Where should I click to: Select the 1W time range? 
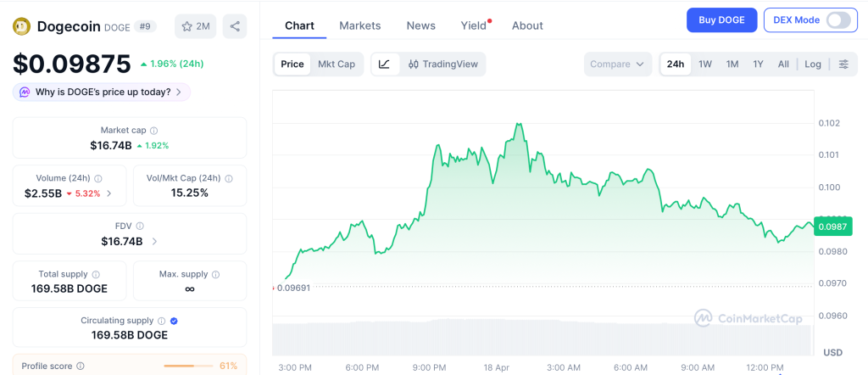coord(704,64)
